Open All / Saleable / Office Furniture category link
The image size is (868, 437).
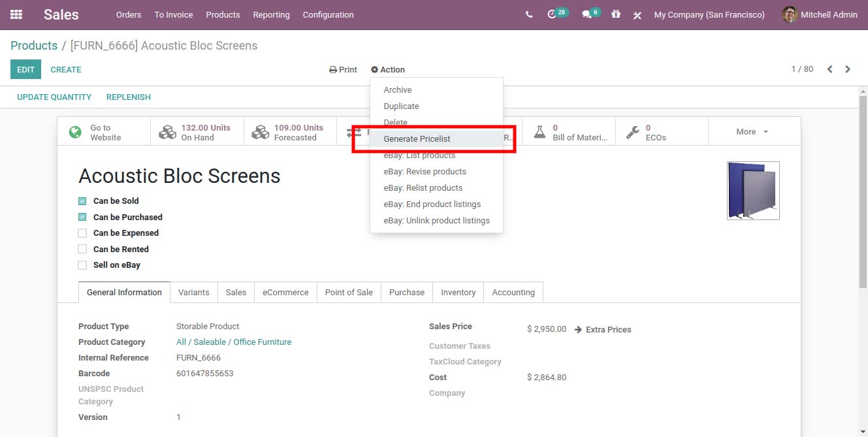[x=234, y=342]
